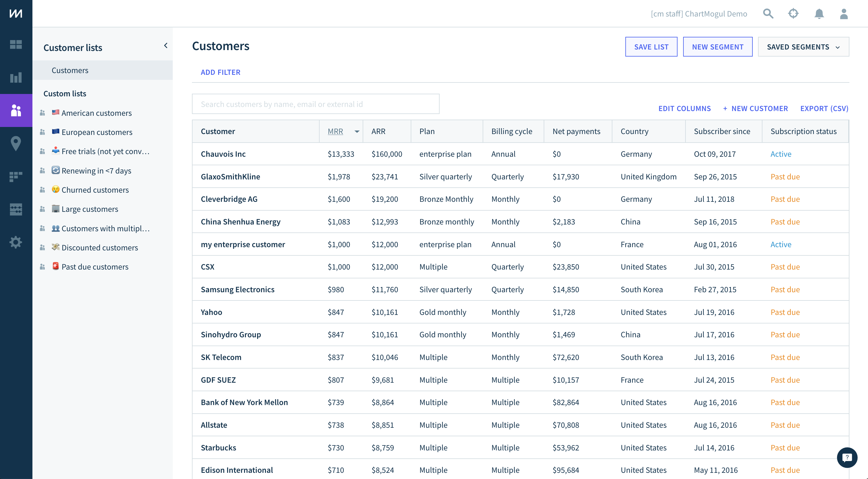Open the CSX customer
This screenshot has width=868, height=479.
coord(207,267)
